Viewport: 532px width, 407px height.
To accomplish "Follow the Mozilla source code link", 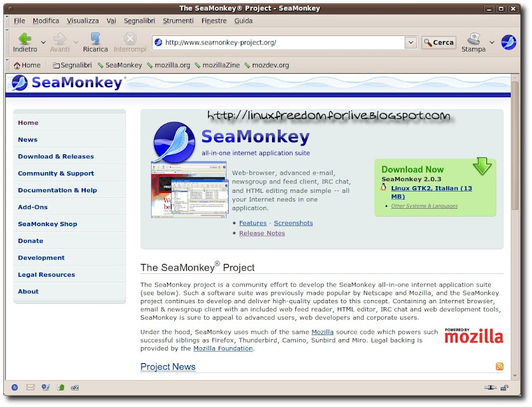I will tap(323, 332).
